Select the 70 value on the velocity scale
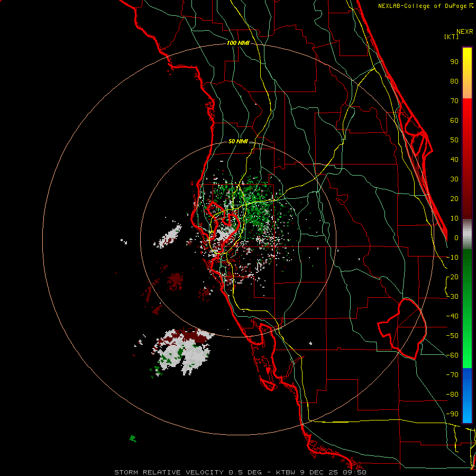The width and height of the screenshot is (476, 476). pos(454,101)
